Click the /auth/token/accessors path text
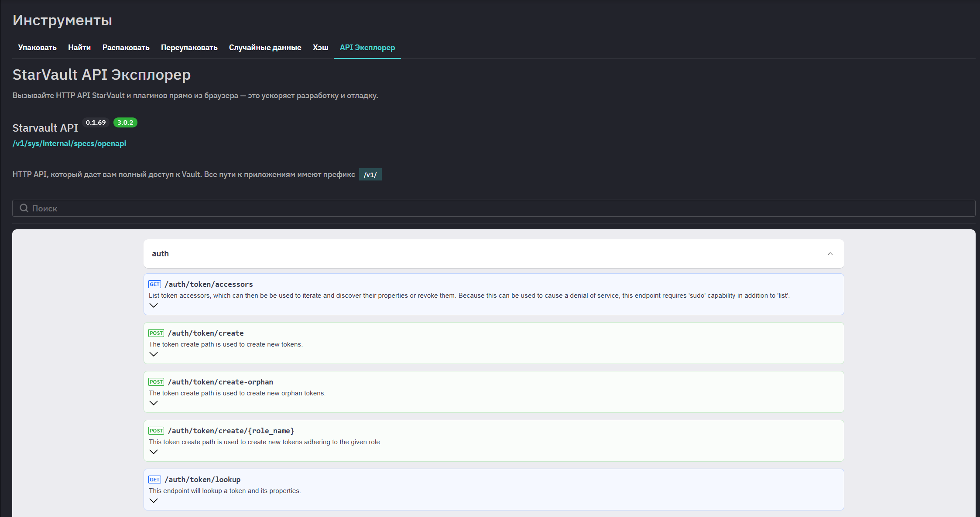 (x=209, y=284)
